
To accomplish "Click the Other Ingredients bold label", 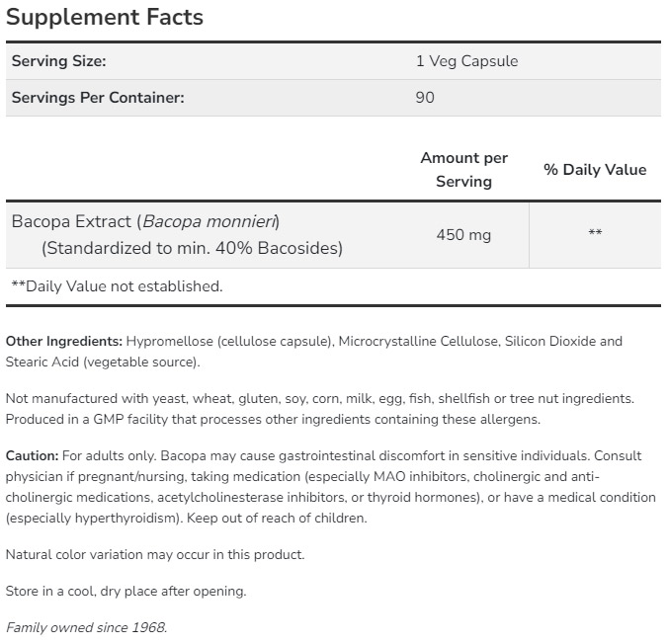I will (x=64, y=341).
